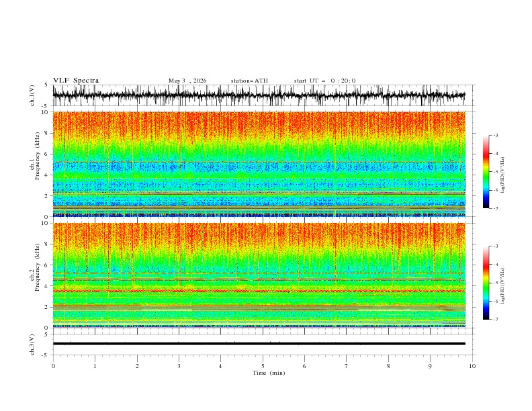Viewport: 532px width, 411px height.
Task: Click the VLF Spectra title text
Action: tap(76, 81)
